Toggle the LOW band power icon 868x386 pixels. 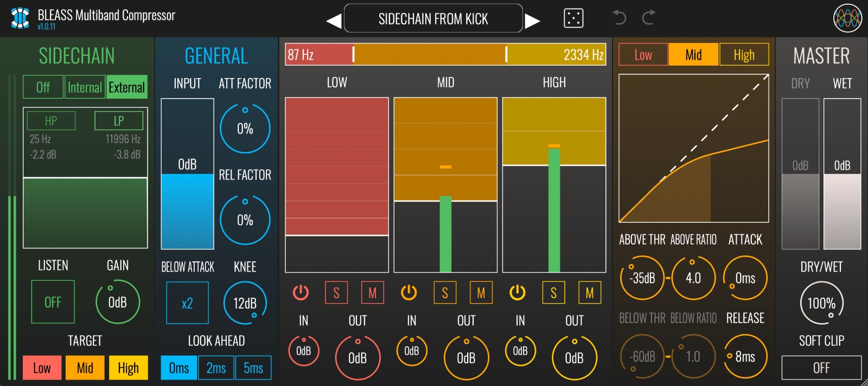pos(301,293)
